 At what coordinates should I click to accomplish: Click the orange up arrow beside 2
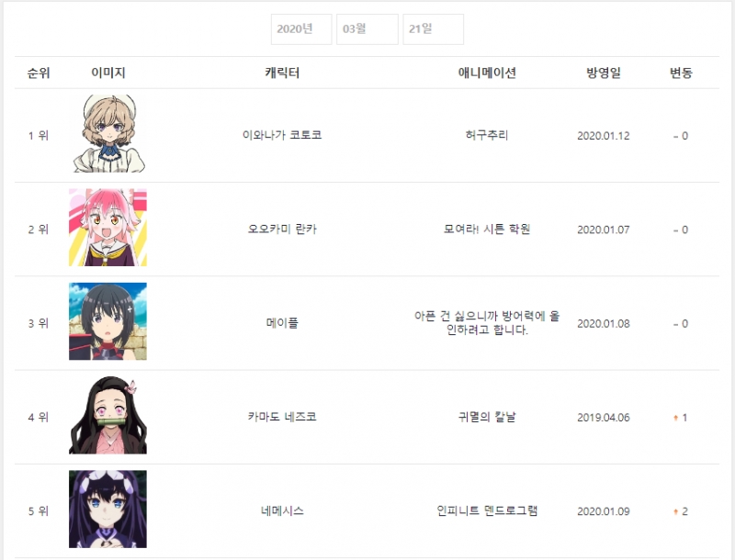675,511
